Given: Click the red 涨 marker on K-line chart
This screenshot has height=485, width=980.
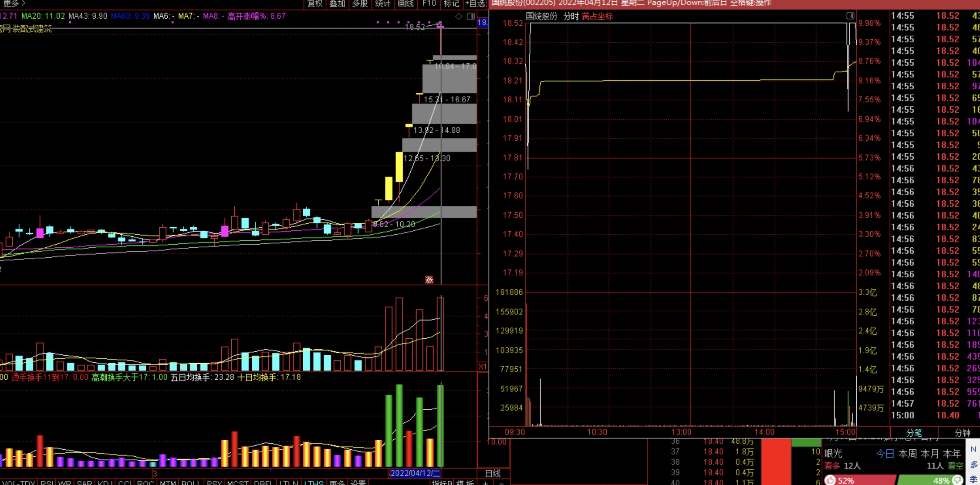Looking at the screenshot, I should (429, 280).
